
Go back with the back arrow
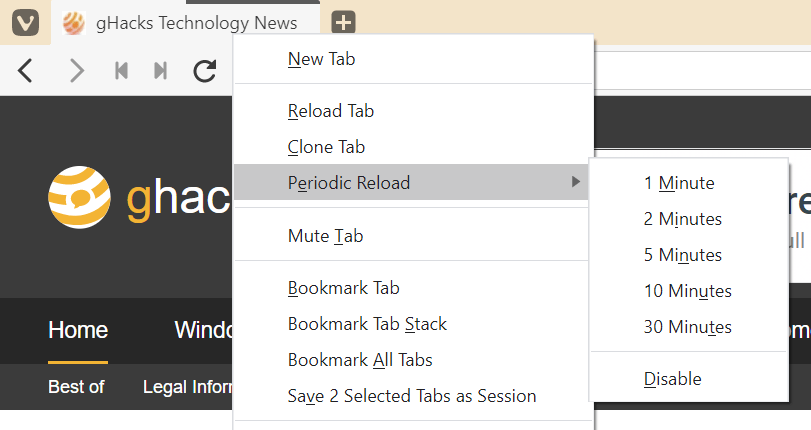(x=27, y=70)
